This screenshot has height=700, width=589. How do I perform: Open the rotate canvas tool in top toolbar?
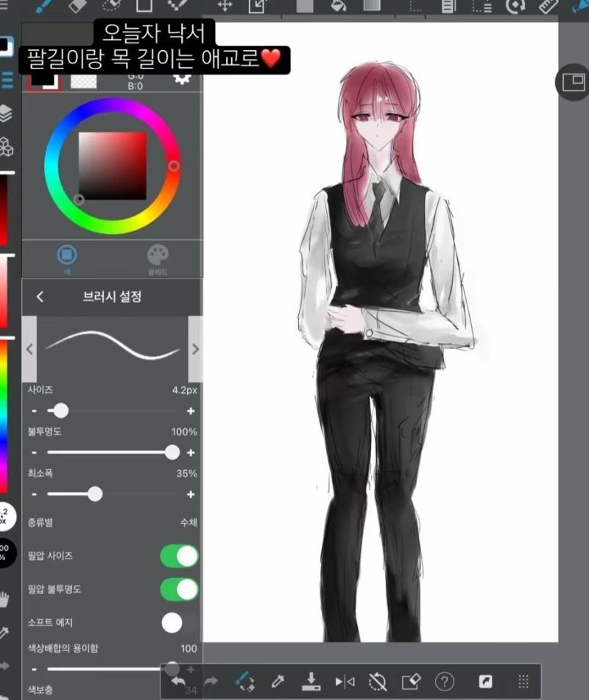click(515, 6)
